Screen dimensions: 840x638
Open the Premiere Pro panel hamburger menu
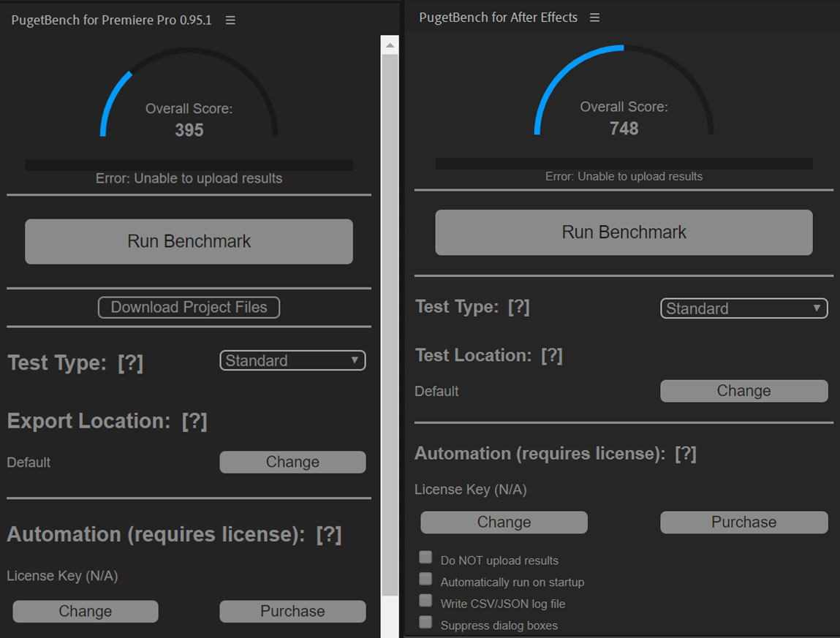tap(230, 20)
